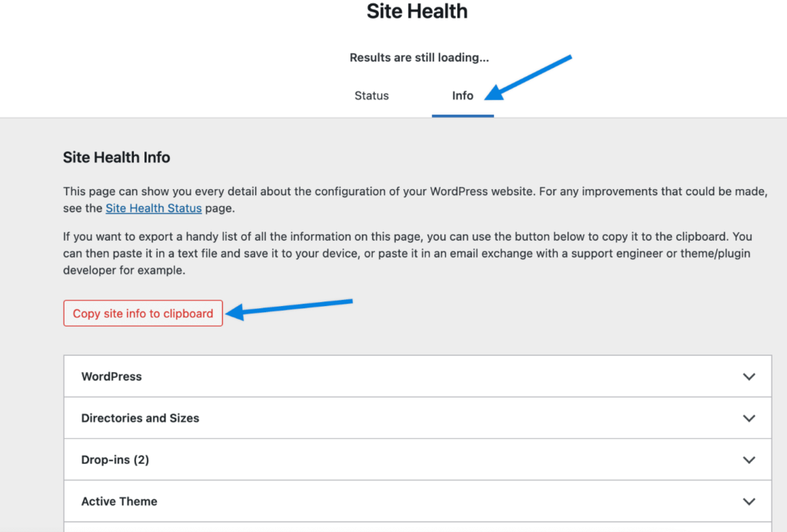
Task: Click the Directories and Sizes chevron arrow
Action: click(x=749, y=418)
